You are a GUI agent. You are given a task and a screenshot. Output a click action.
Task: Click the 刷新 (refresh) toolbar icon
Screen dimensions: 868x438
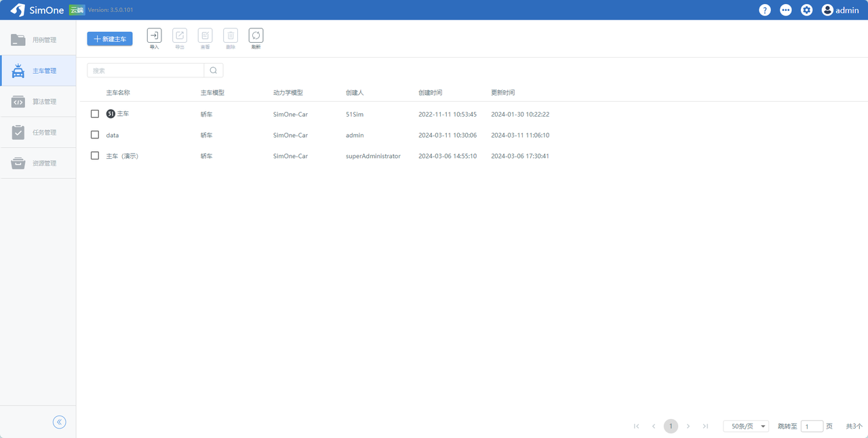click(x=256, y=36)
